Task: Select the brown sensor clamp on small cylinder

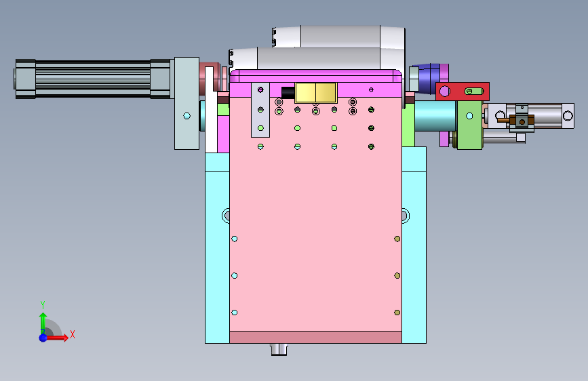Action: coord(522,121)
